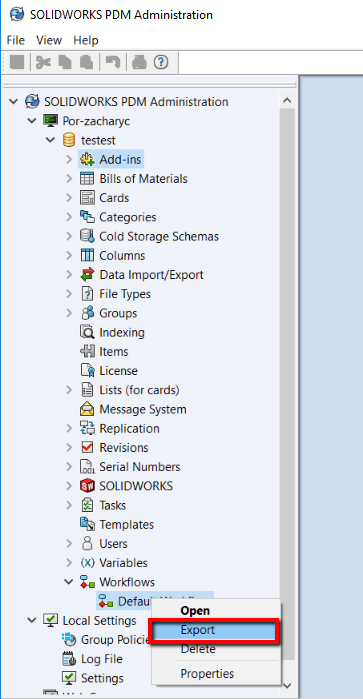The width and height of the screenshot is (363, 699).
Task: Click the Print toolbar icon
Action: 139,62
